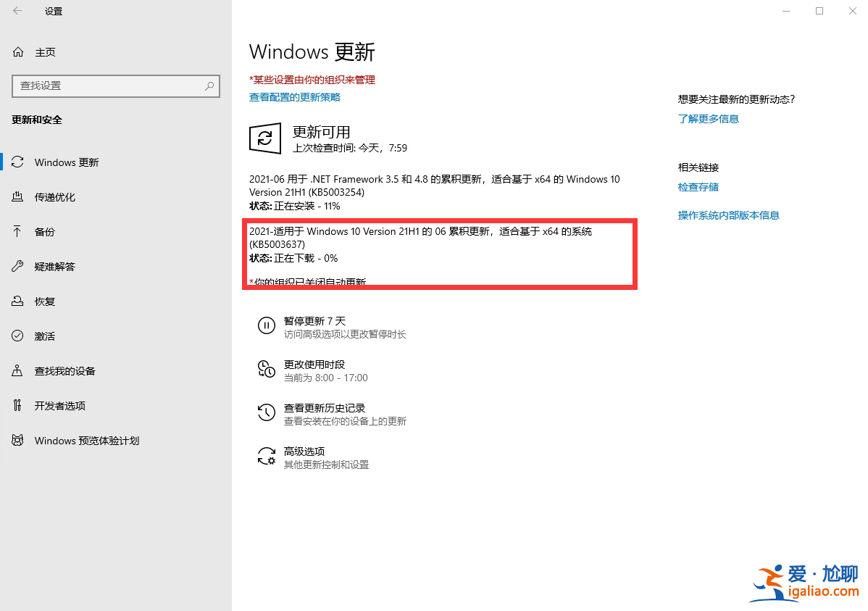The image size is (868, 611).
Task: Open the Windows 更新 sidebar item
Action: (65, 162)
